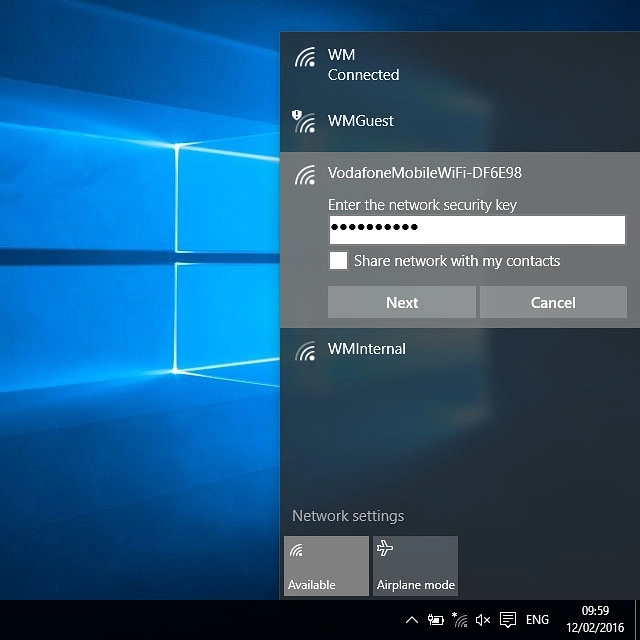640x640 pixels.
Task: Expand hidden system tray icons chevron
Action: click(x=412, y=620)
